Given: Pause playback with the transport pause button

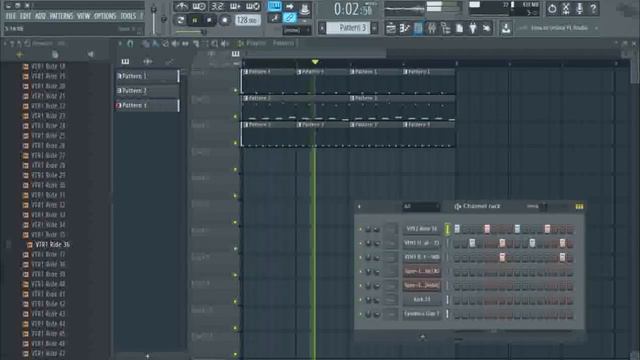Looking at the screenshot, I should pyautogui.click(x=195, y=20).
